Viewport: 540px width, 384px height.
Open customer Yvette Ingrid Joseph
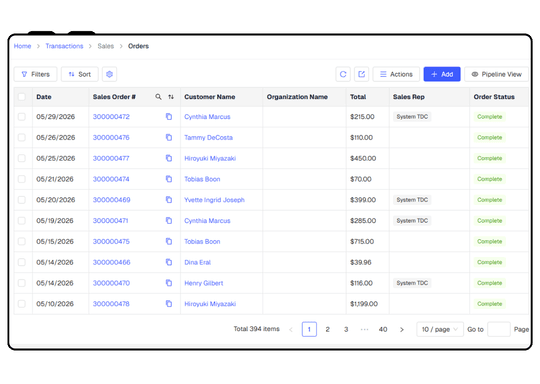(x=214, y=200)
